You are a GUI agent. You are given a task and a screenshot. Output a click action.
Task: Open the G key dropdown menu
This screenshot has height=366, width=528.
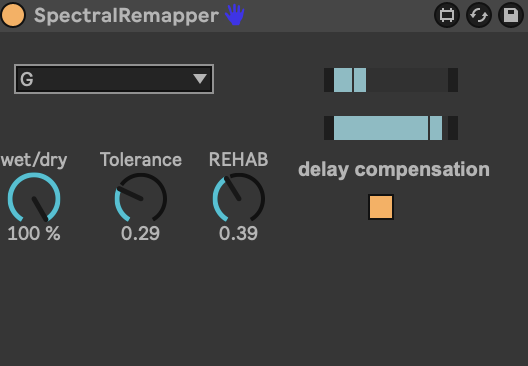tap(114, 79)
